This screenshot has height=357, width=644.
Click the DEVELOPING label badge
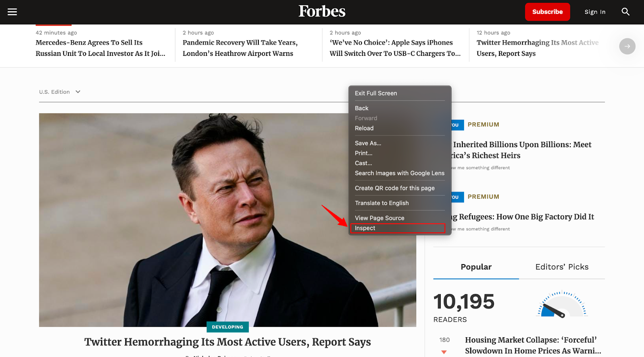coord(227,327)
